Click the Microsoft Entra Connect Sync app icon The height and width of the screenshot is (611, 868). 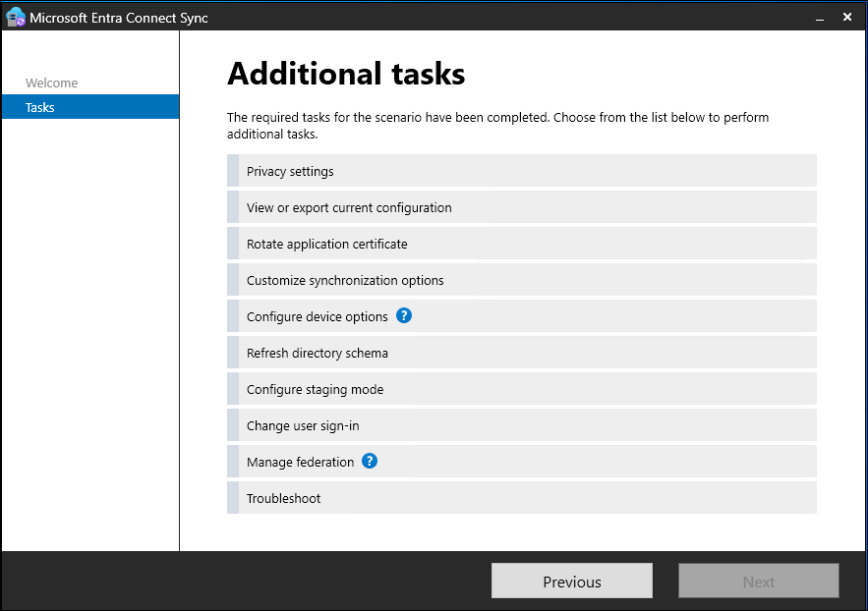pos(15,18)
